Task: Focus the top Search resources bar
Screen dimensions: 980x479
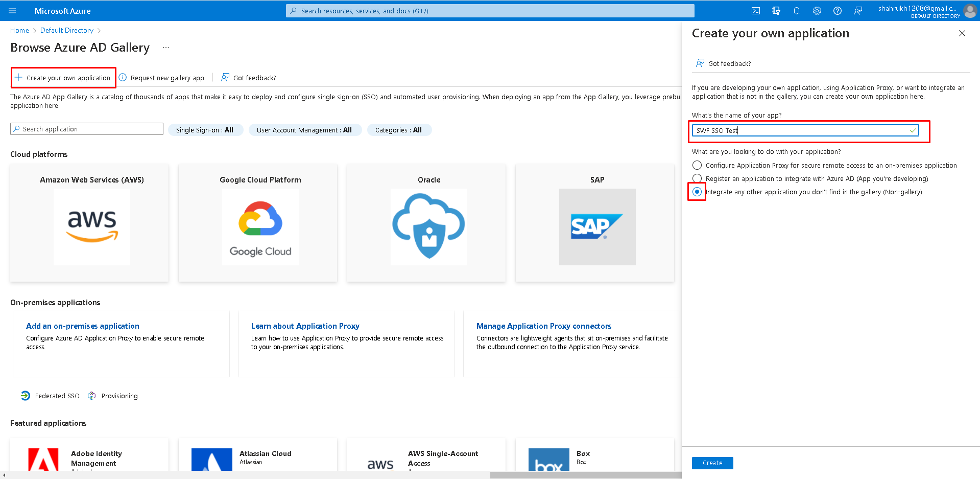Action: 490,11
